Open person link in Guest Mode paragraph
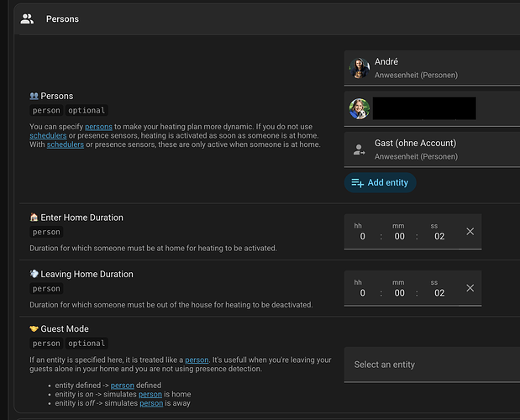520x420 pixels. (x=197, y=360)
